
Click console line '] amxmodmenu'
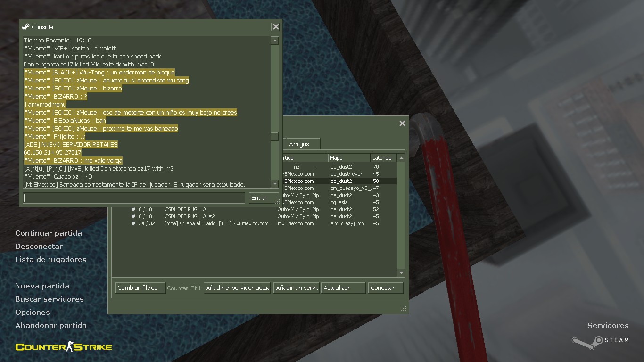click(45, 105)
